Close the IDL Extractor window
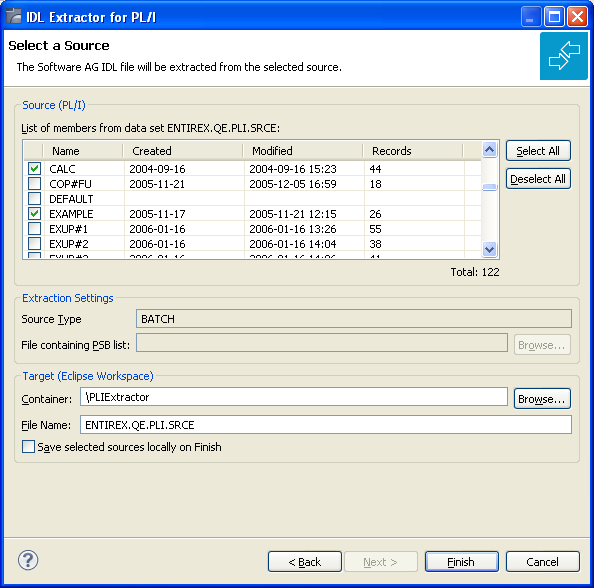 click(577, 17)
